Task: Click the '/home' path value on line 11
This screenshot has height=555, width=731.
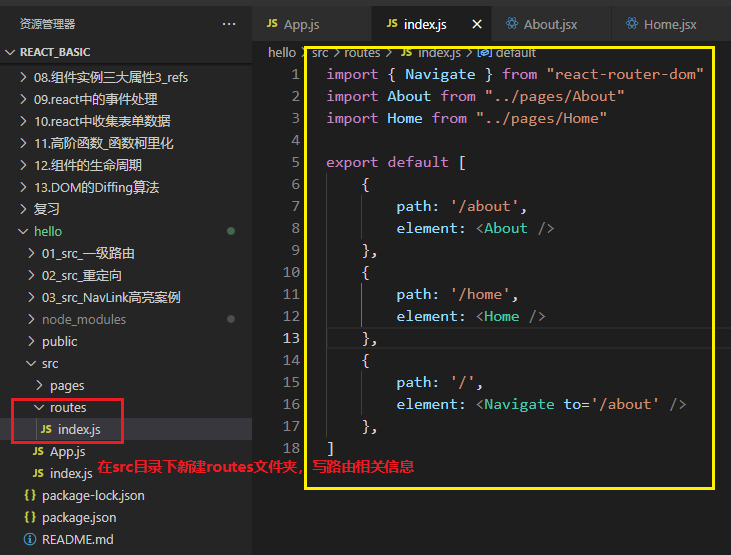Action: click(x=480, y=295)
